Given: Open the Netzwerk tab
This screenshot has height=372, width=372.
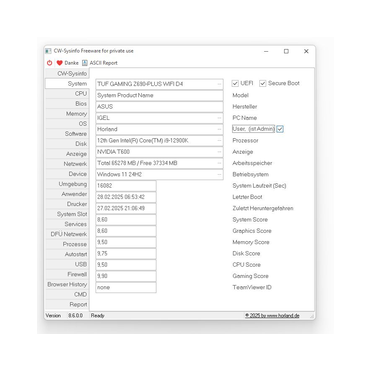Looking at the screenshot, I should (67, 164).
